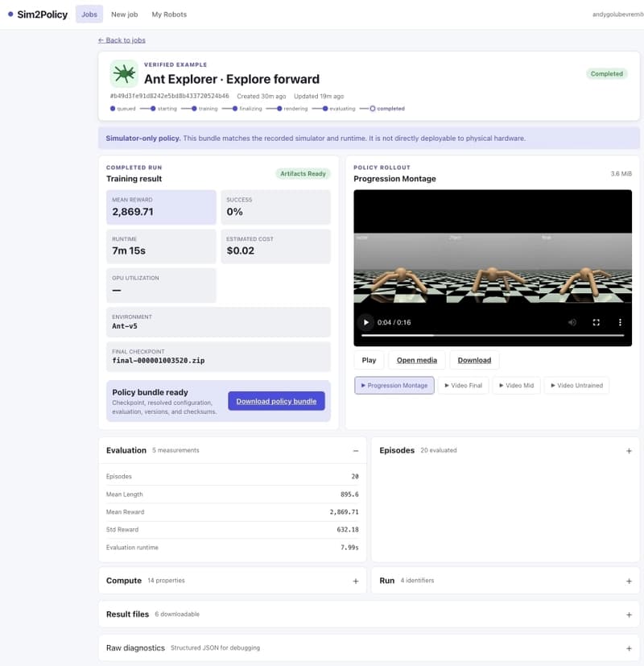Click Download policy bundle button
The width and height of the screenshot is (644, 666).
pyautogui.click(x=276, y=401)
